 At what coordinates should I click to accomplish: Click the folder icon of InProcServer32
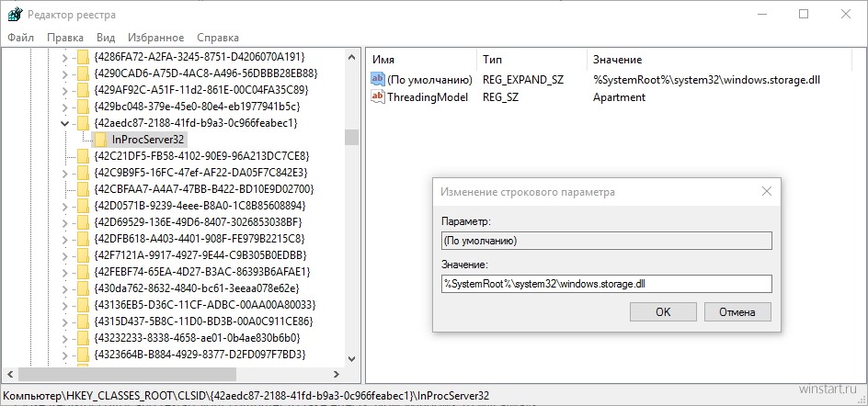coord(100,140)
